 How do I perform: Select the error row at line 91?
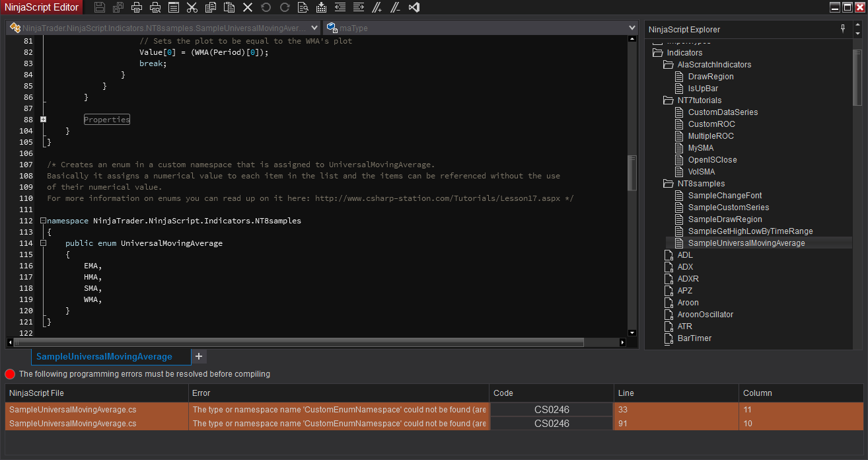(434, 424)
